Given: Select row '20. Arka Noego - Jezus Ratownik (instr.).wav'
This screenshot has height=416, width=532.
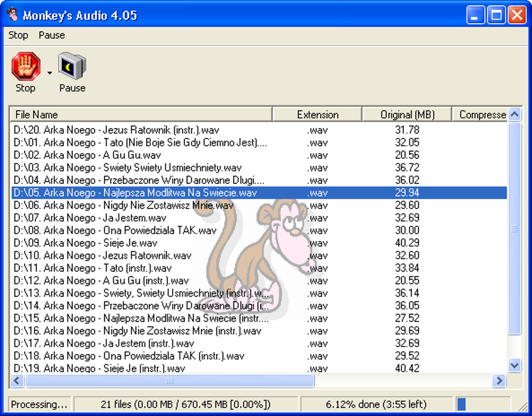Looking at the screenshot, I should (x=259, y=130).
